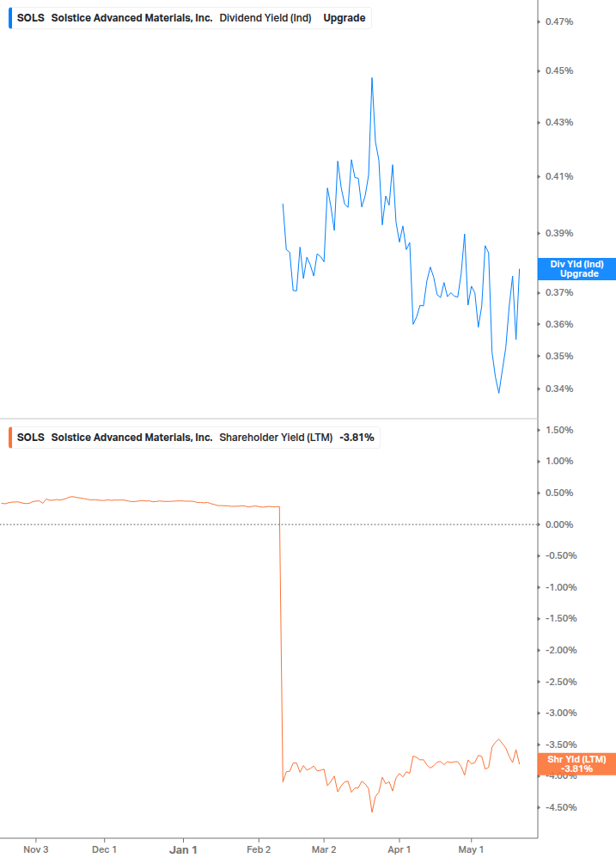The height and width of the screenshot is (864, 616).
Task: Click the 0.47% label on dividend axis
Action: tap(559, 21)
